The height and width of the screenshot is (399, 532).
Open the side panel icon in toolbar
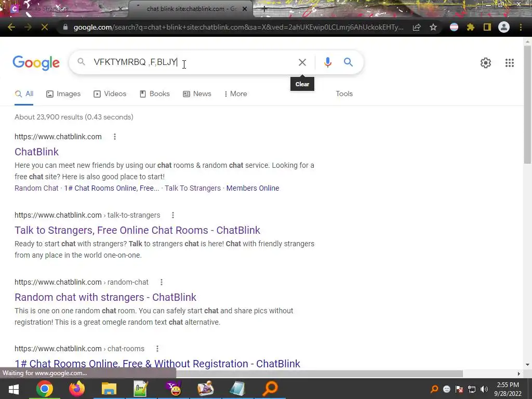pos(487,27)
